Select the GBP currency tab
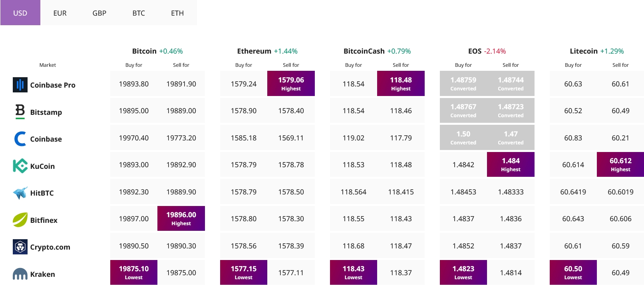The height and width of the screenshot is (286, 644). 99,13
